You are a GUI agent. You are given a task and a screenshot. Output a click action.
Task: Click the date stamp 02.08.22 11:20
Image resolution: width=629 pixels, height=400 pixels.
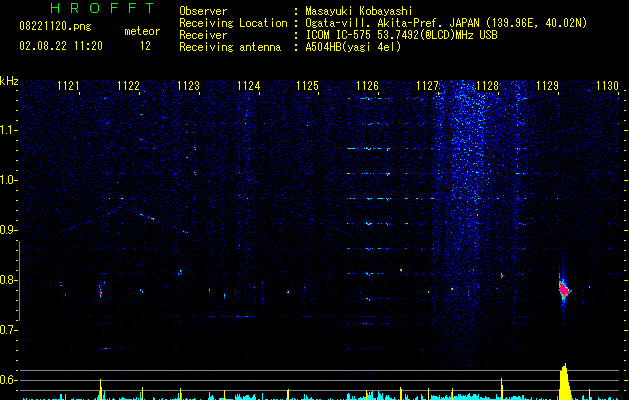pos(61,46)
